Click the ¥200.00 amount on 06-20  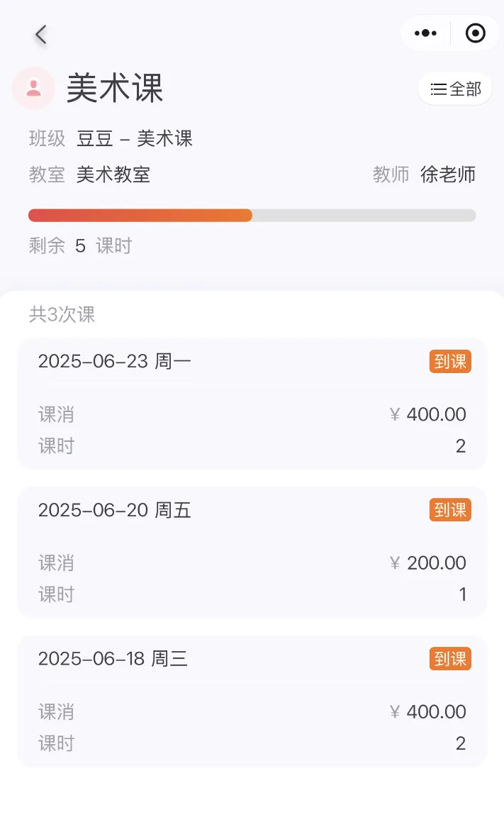coord(428,563)
